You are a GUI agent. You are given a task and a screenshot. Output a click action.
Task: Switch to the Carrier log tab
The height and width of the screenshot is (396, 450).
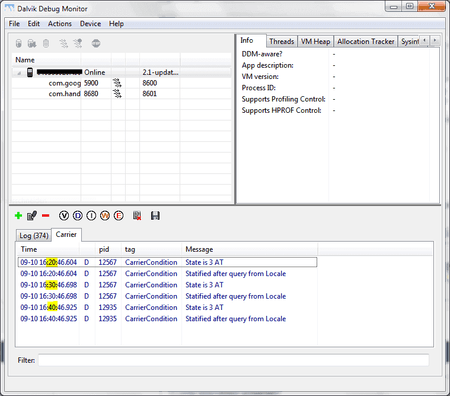66,234
